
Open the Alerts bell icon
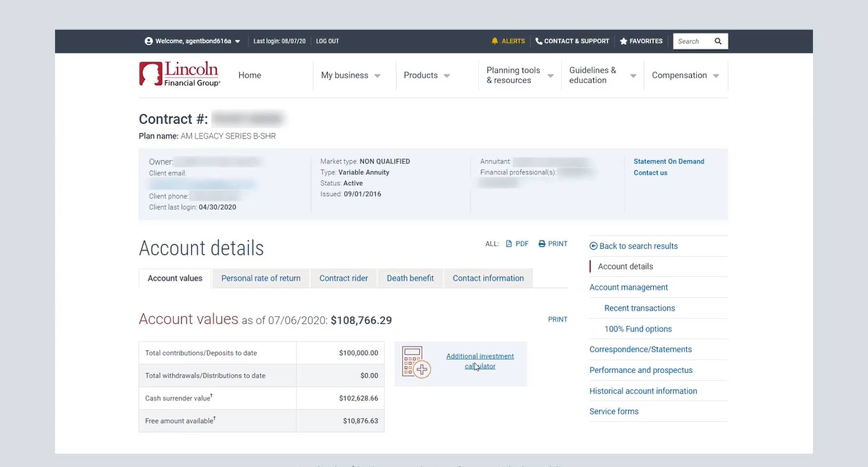tap(495, 41)
